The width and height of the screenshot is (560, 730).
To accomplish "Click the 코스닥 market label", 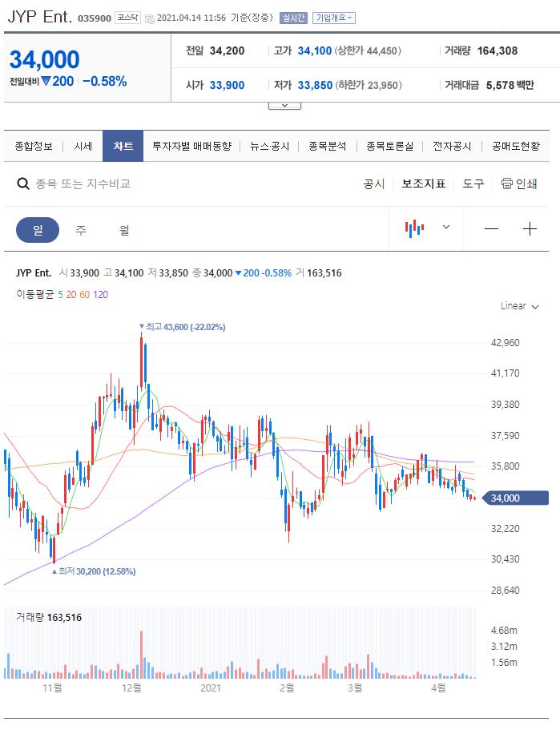I will click(127, 18).
